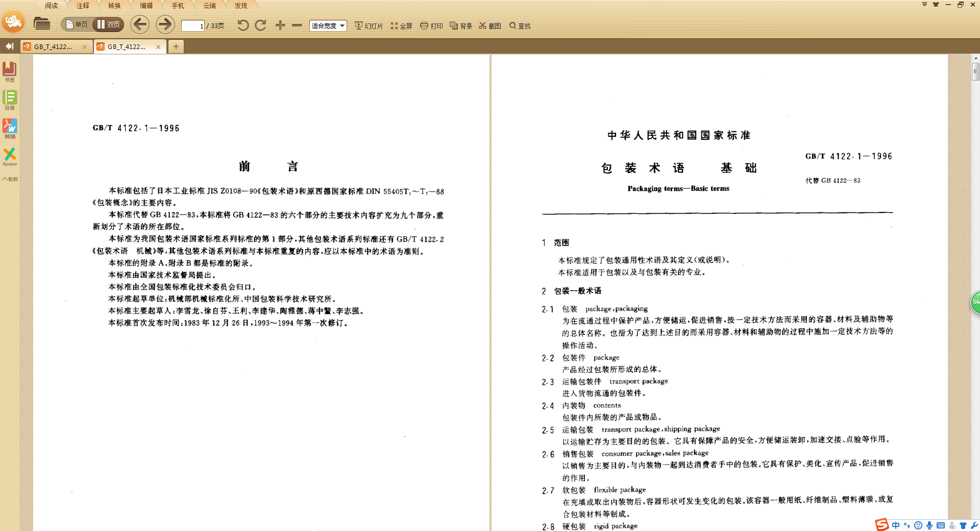Open the 注释 (annotation) menu tab

(x=83, y=6)
